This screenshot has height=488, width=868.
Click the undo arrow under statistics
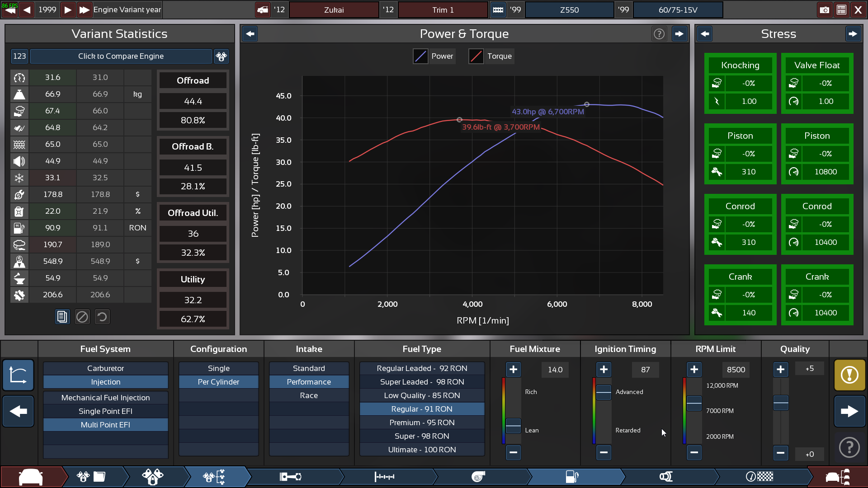click(102, 317)
